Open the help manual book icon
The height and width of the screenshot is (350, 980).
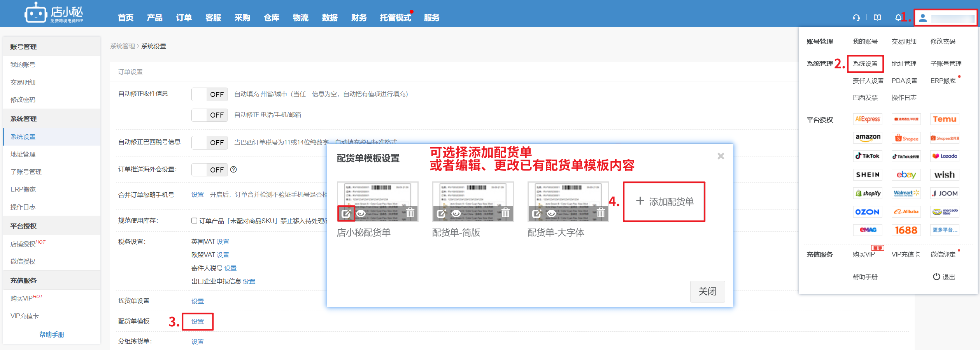[877, 18]
